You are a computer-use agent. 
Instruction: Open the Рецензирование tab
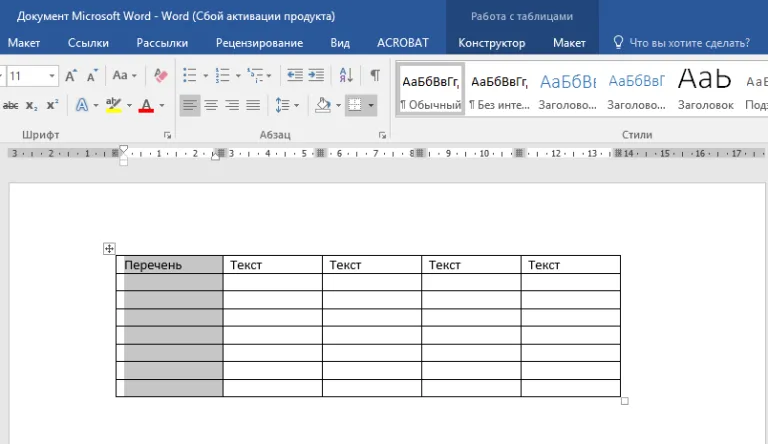coord(259,43)
